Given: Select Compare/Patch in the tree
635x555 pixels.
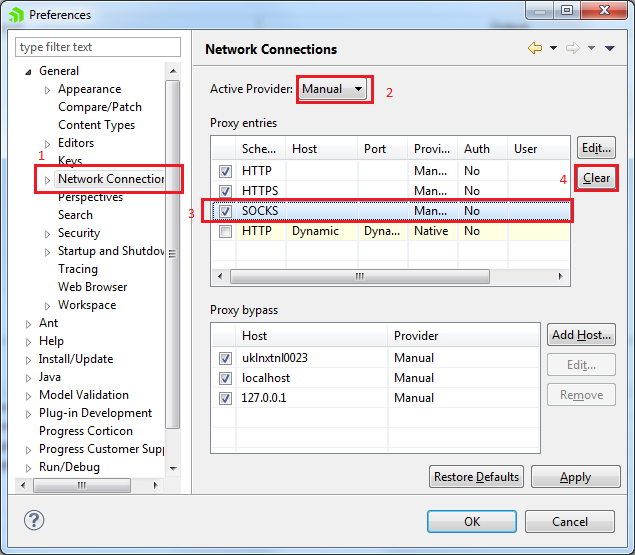Looking at the screenshot, I should (100, 107).
